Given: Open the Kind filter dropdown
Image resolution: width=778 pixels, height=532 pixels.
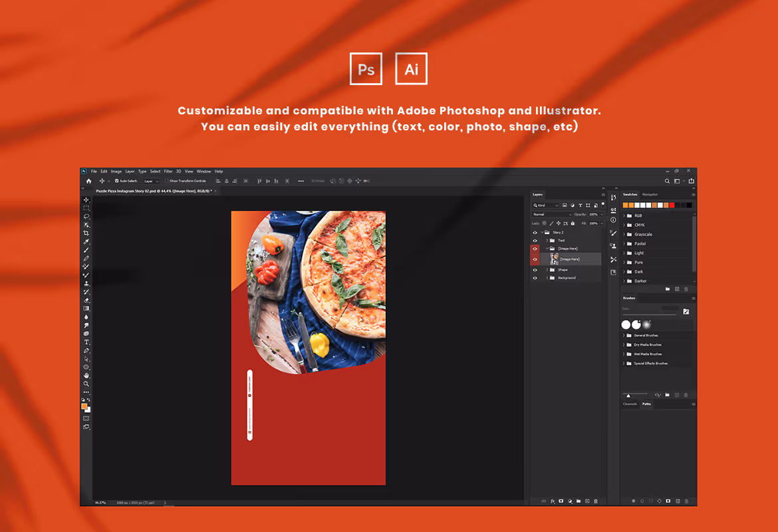Looking at the screenshot, I should pyautogui.click(x=546, y=205).
